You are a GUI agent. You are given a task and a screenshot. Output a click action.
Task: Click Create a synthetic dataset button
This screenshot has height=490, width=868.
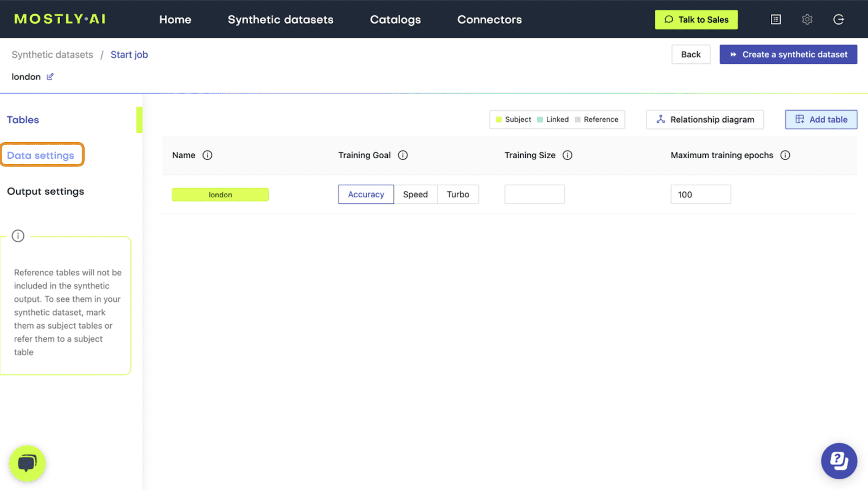pos(788,54)
